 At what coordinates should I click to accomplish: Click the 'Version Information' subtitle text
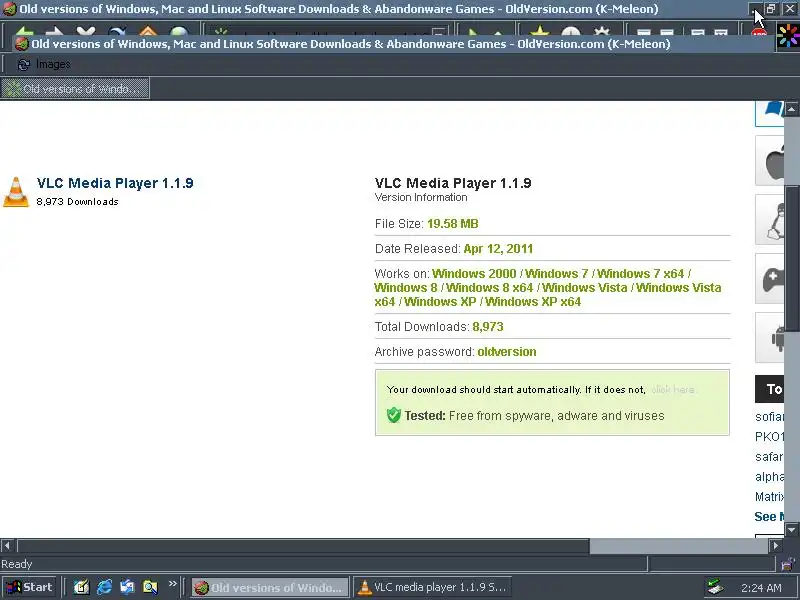pyautogui.click(x=421, y=197)
